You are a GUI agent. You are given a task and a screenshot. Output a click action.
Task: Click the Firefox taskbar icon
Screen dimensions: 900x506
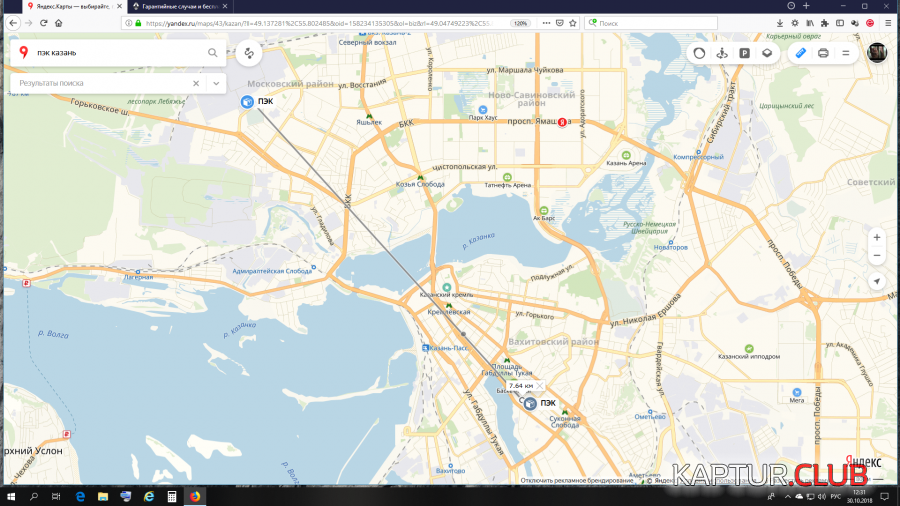click(195, 496)
